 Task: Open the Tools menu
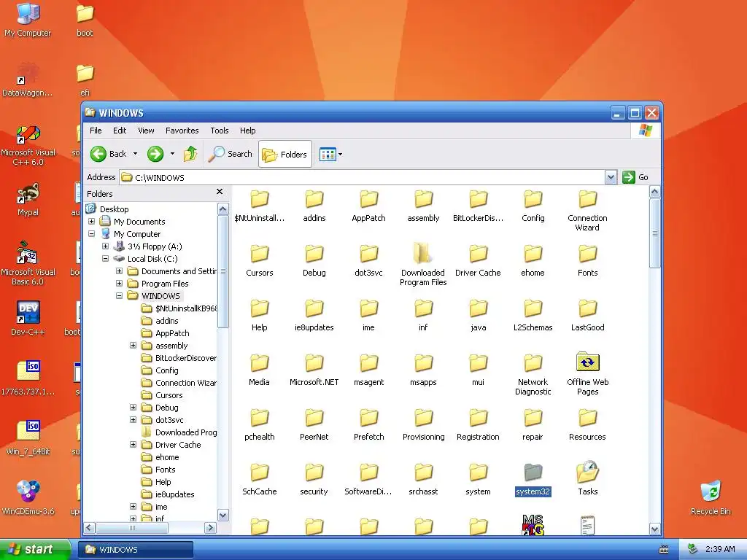[x=219, y=131]
